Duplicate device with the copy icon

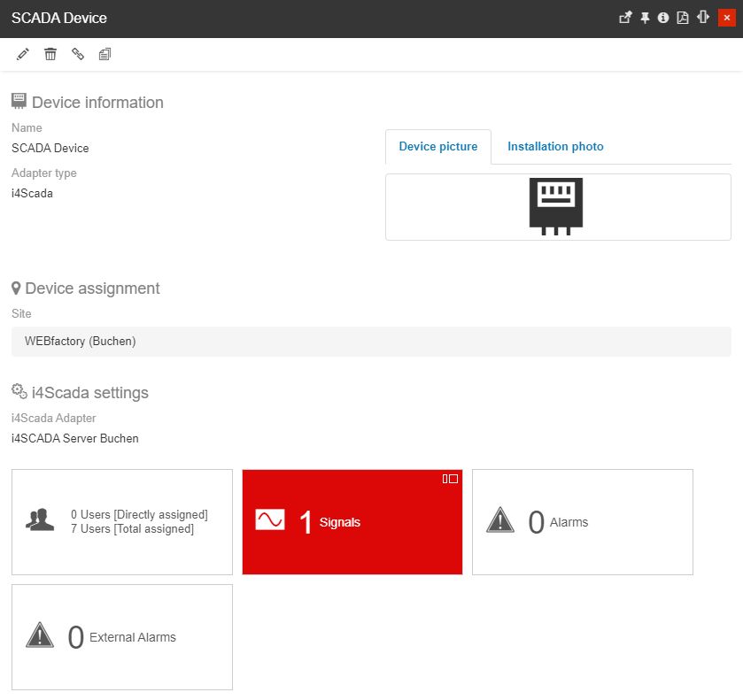104,55
